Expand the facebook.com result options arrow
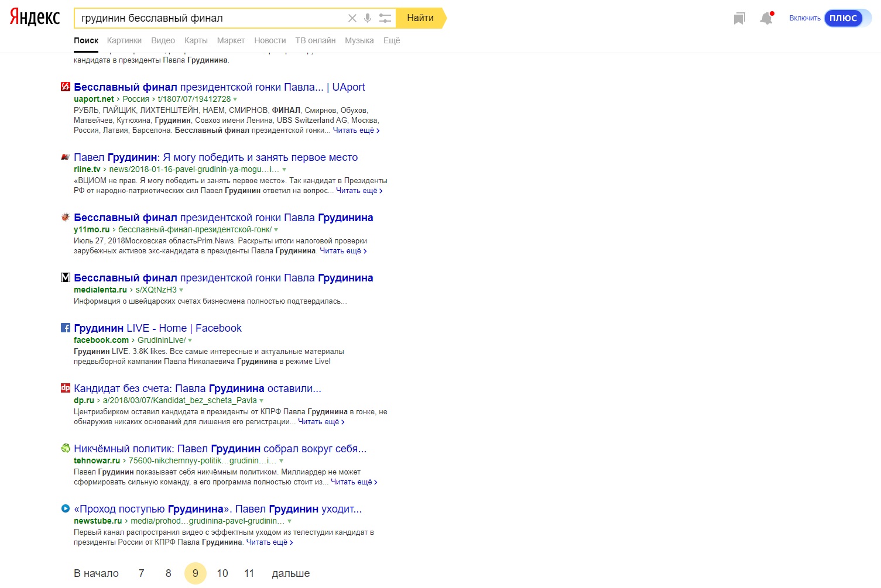881x588 pixels. tap(190, 341)
